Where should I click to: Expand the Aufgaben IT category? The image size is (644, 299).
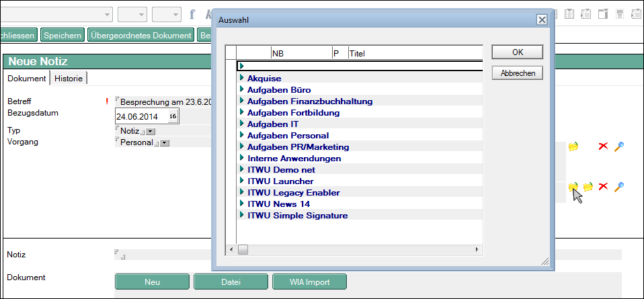[x=241, y=124]
